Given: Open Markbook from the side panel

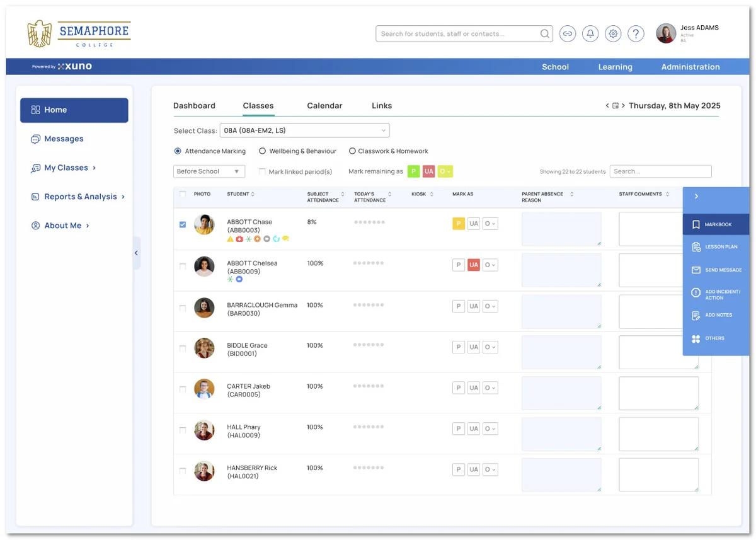Looking at the screenshot, I should 716,224.
